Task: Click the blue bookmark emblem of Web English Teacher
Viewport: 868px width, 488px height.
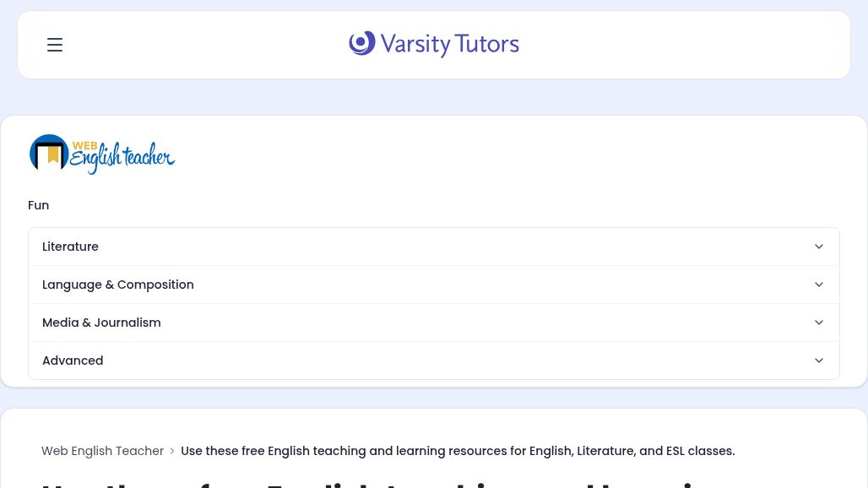Action: point(49,152)
